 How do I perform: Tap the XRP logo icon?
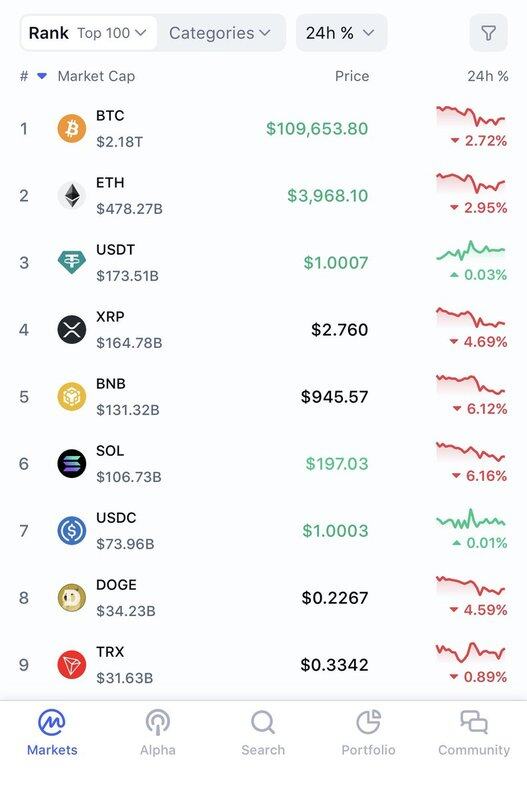pos(71,330)
